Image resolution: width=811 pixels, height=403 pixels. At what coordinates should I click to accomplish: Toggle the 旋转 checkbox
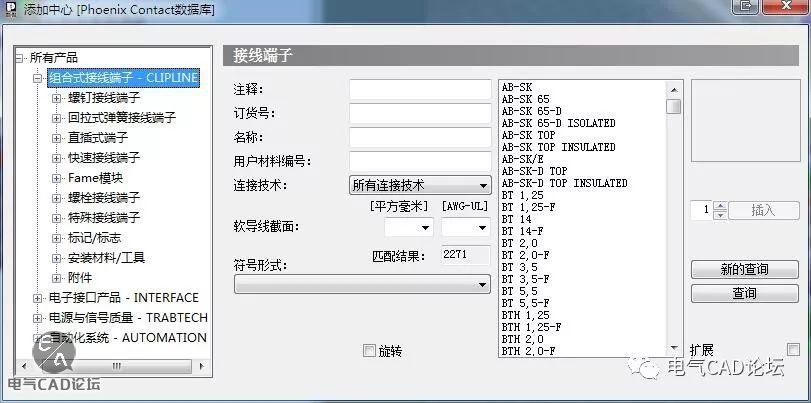pyautogui.click(x=369, y=351)
